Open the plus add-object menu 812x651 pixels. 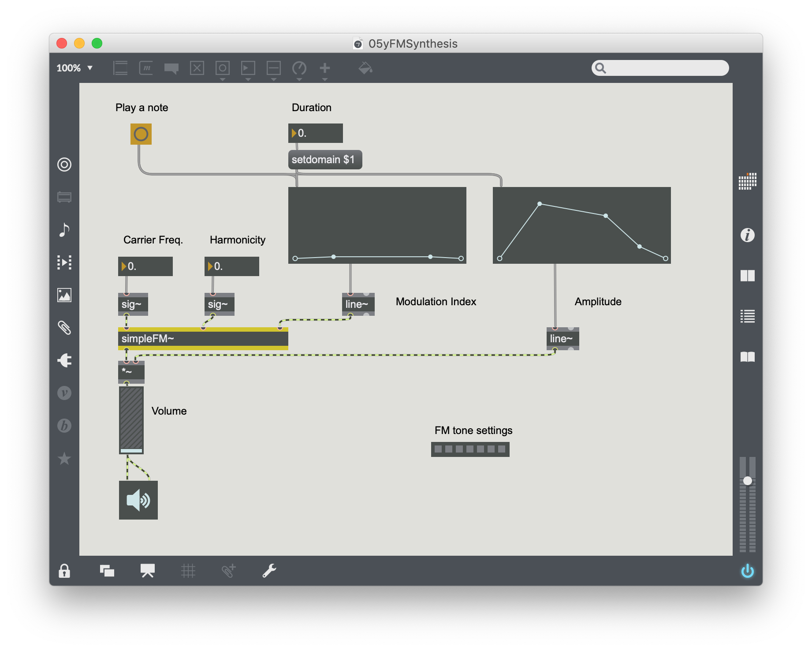pos(324,68)
